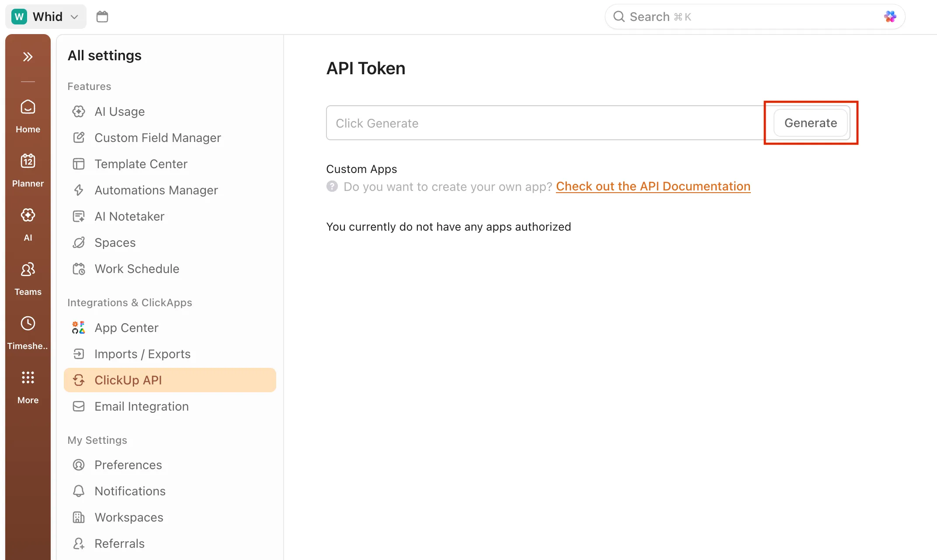Click the Preferences profile icon
Viewport: 937px width, 560px height.
point(79,465)
